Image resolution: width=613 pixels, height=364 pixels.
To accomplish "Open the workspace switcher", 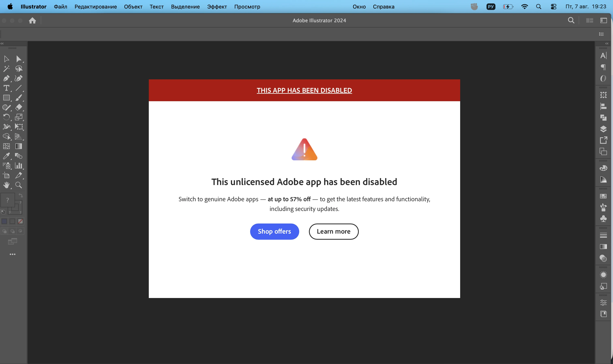I will tap(604, 20).
